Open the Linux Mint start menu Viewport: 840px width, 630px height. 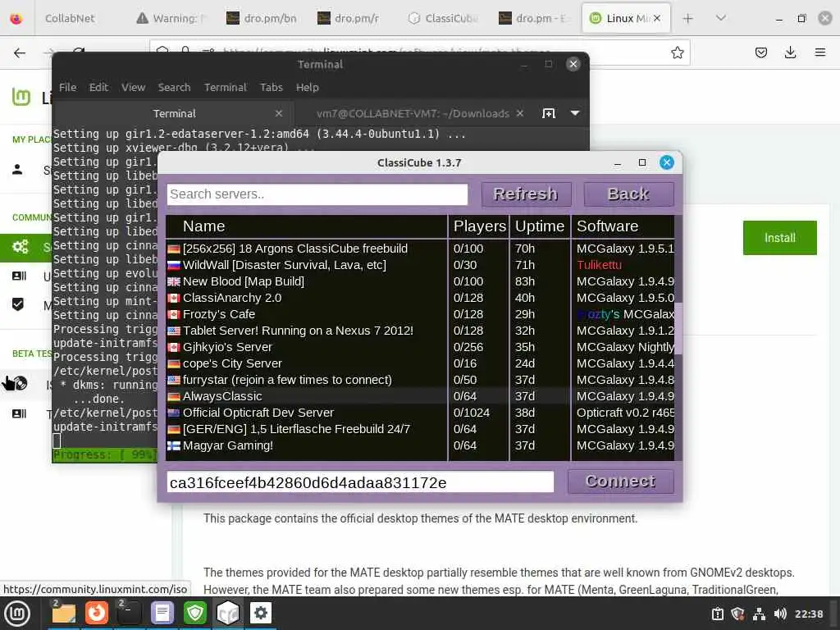(x=17, y=614)
